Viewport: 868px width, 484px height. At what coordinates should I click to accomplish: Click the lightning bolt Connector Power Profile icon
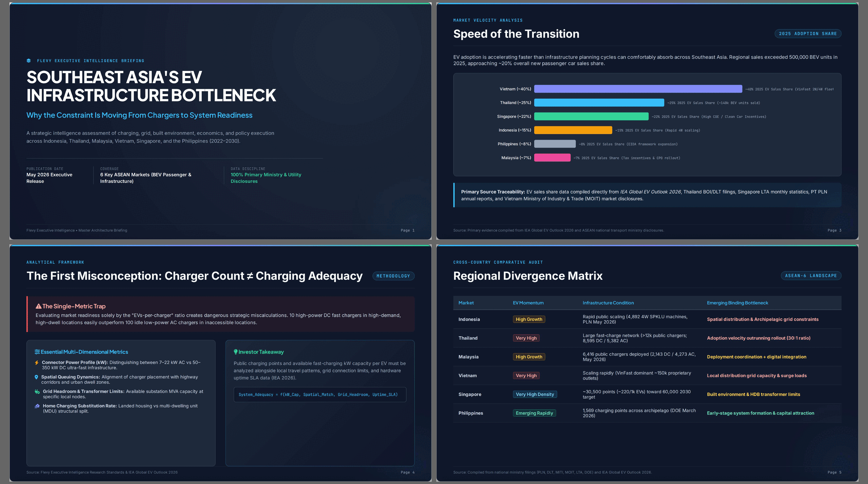click(x=37, y=363)
